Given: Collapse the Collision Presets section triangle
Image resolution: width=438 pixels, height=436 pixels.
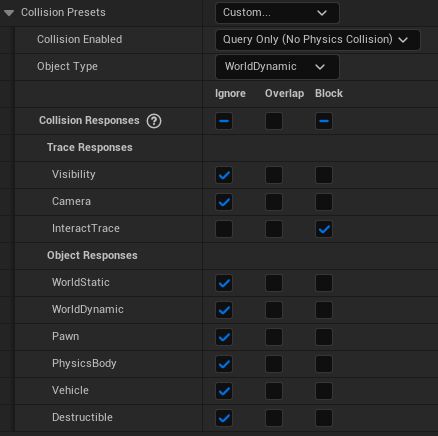Looking at the screenshot, I should click(9, 13).
